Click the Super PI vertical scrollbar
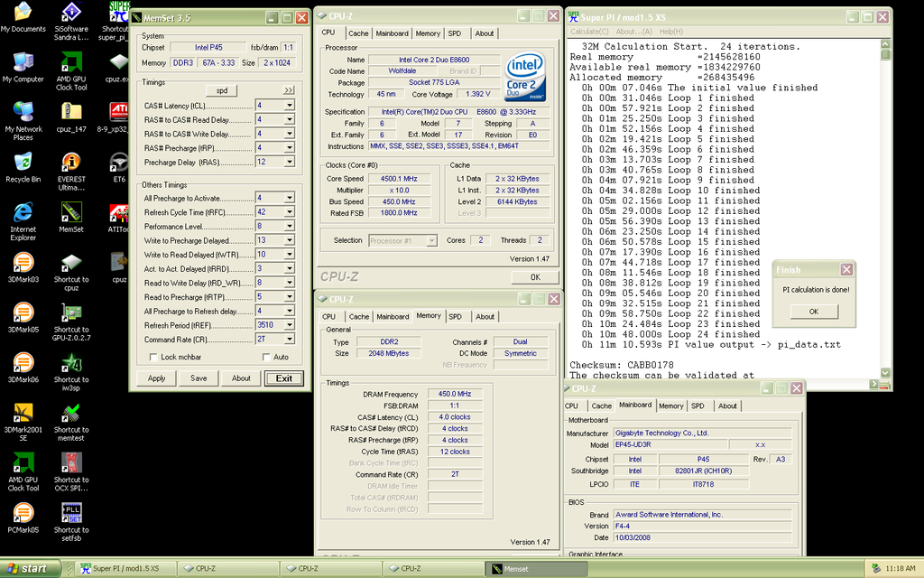This screenshot has height=578, width=924. pyautogui.click(x=885, y=209)
